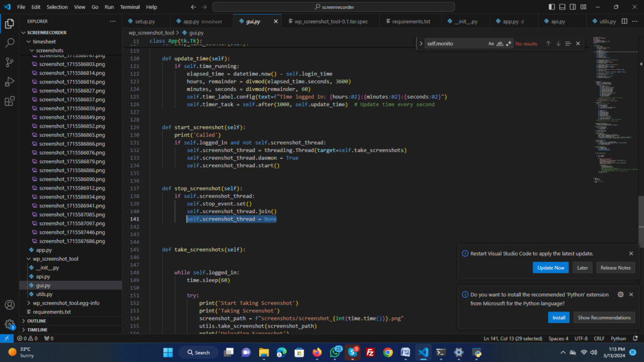This screenshot has height=362, width=644.
Task: Open the Manage gear settings icon
Action: coord(10,325)
